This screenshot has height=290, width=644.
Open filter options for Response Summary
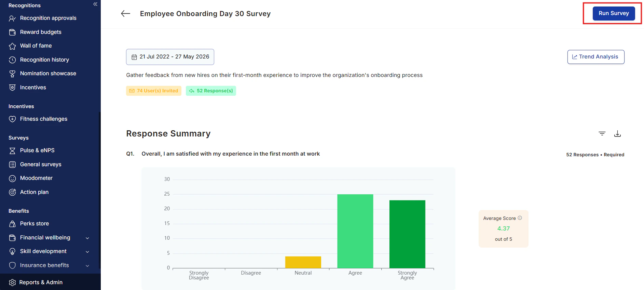click(602, 133)
